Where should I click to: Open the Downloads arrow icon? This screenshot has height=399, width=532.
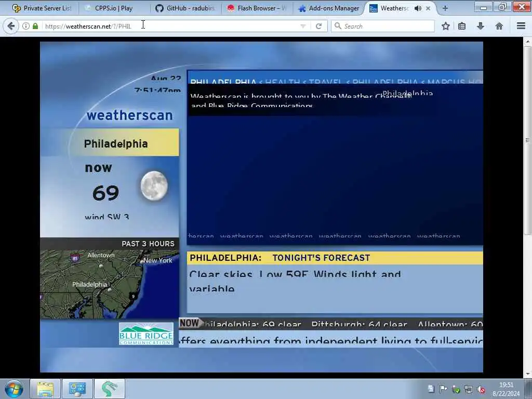pyautogui.click(x=481, y=26)
